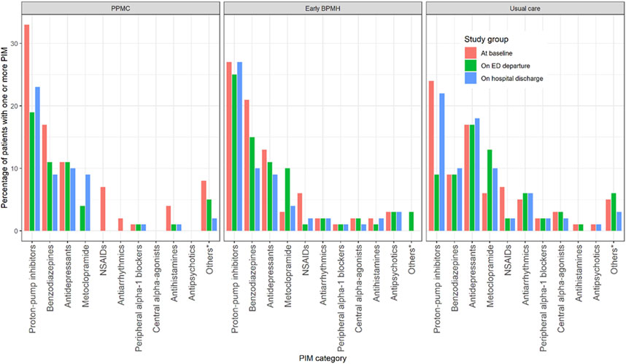This screenshot has height=364, width=626.
Task: Click 'Proton-pump inhibitors' label in PPMC panel
Action: [x=33, y=289]
